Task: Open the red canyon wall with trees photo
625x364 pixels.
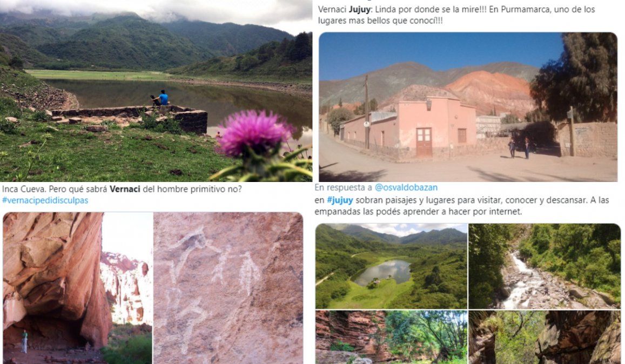Action: tap(391, 338)
